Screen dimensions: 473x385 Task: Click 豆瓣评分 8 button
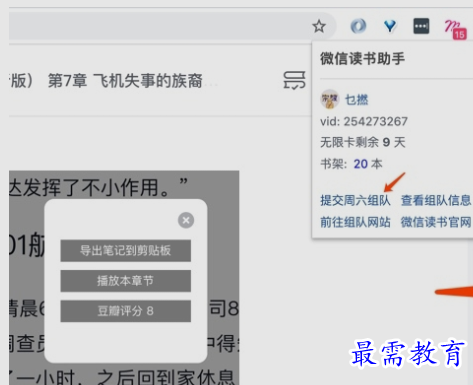coord(126,311)
